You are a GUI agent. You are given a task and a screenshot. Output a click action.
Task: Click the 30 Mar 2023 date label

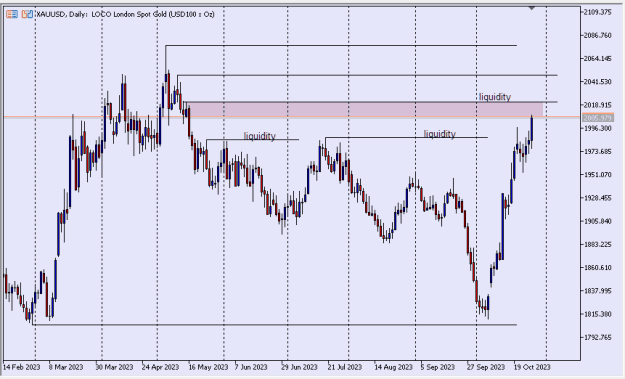[x=114, y=367]
